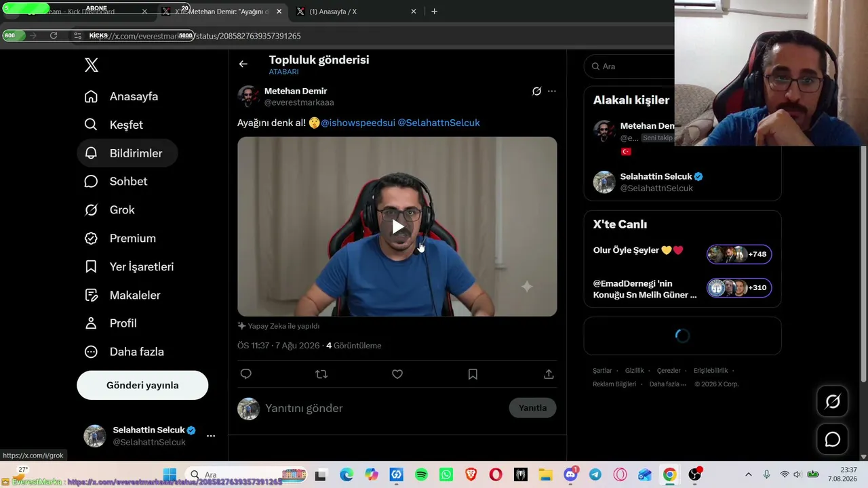Open a new browser tab
The width and height of the screenshot is (868, 488).
(x=434, y=12)
